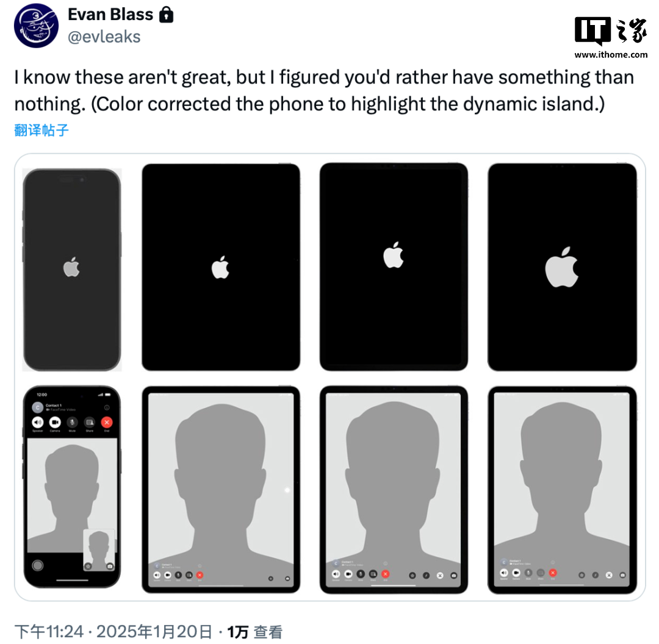Open the rightmost iPad Apple logo image

pos(563,267)
